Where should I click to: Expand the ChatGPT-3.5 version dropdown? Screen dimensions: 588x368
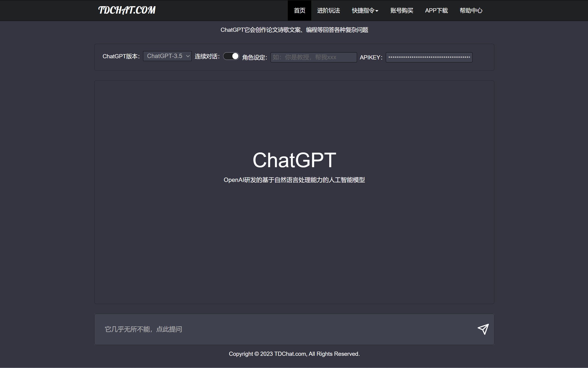pos(167,56)
